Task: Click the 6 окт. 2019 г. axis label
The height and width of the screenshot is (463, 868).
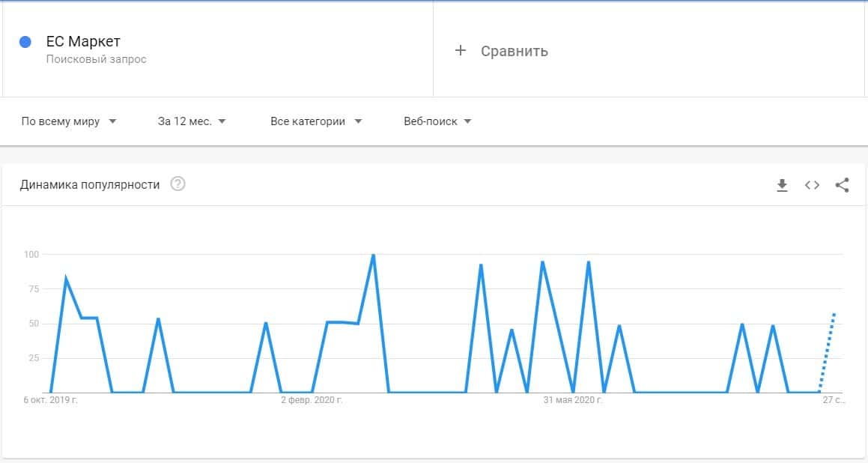Action: coord(51,400)
